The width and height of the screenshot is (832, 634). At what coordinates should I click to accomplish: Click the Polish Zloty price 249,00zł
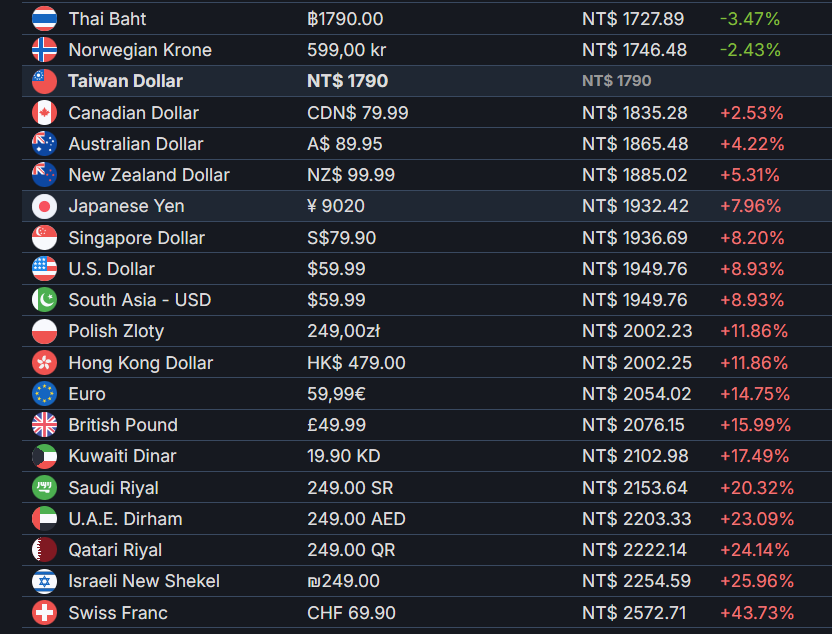pos(344,331)
